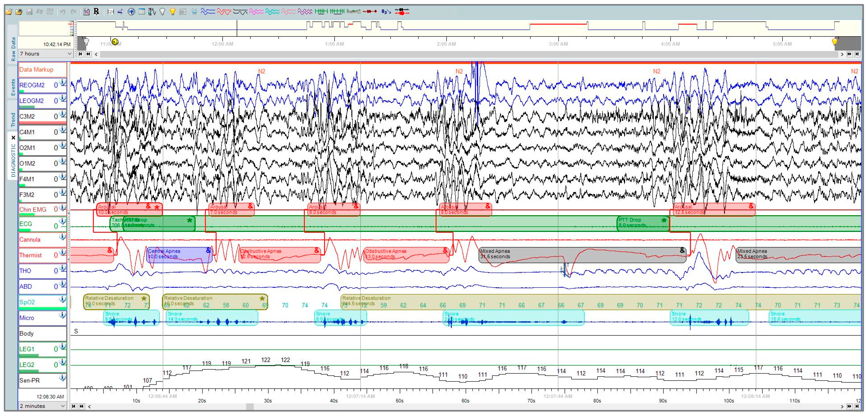Click the green ECG marker toolbar icon
Viewport: 868px width, 416px height.
(321, 12)
